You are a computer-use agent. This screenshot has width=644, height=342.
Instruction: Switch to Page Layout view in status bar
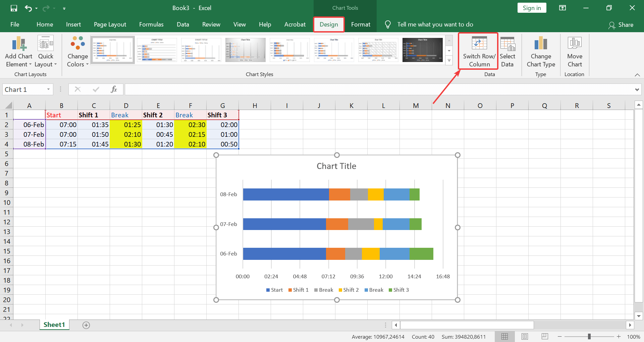(525, 336)
